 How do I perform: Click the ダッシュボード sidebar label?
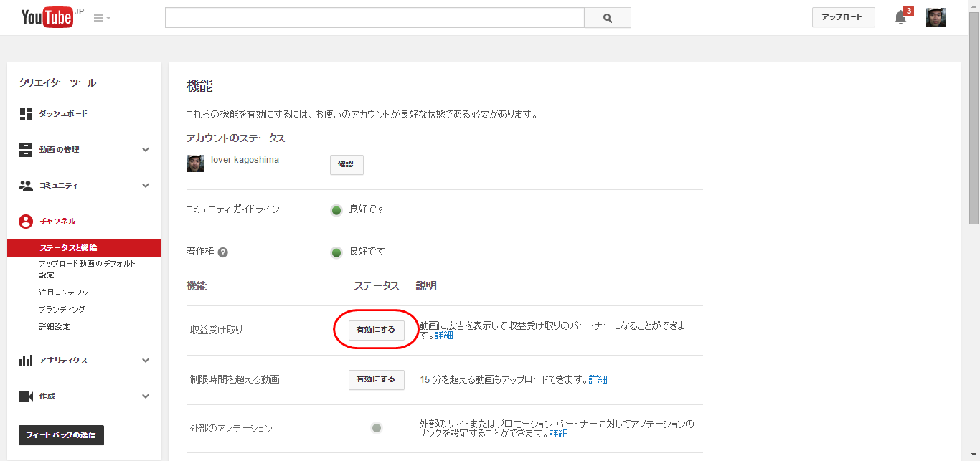coord(63,114)
